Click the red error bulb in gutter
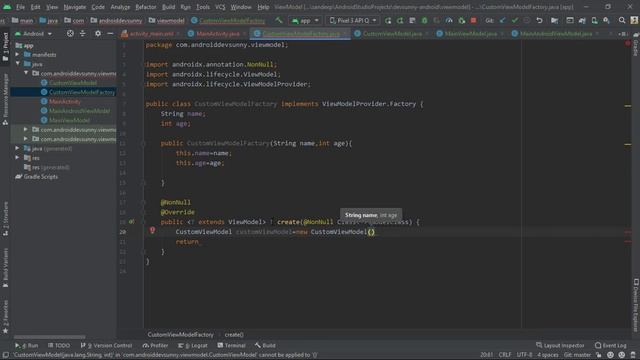 152,231
